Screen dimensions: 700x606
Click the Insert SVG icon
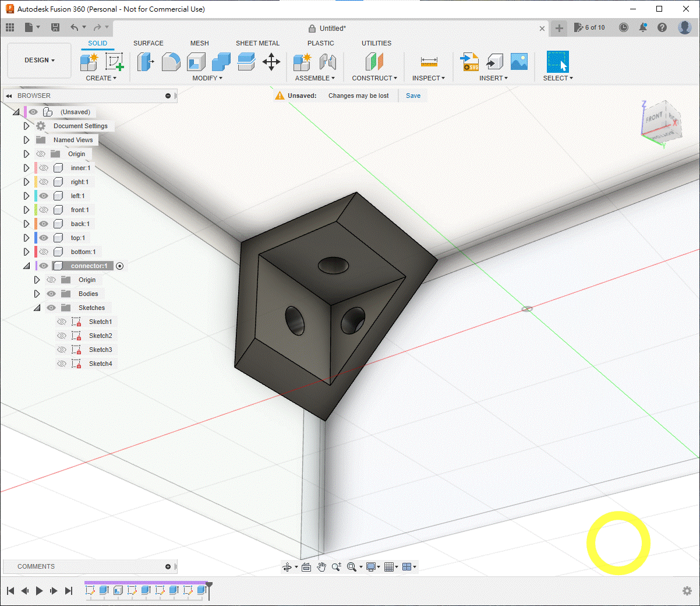pyautogui.click(x=469, y=62)
